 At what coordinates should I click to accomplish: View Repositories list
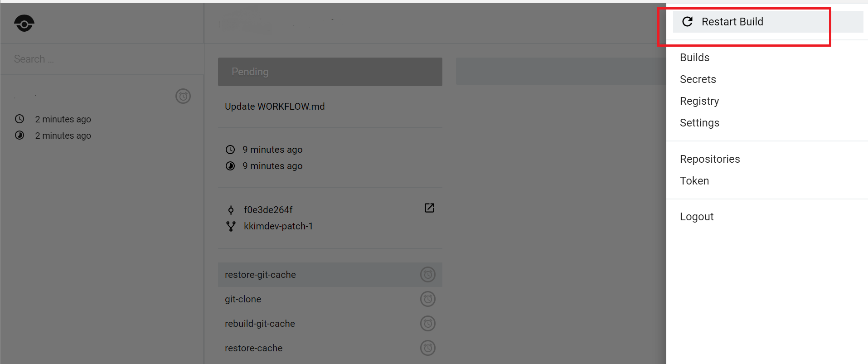(710, 159)
